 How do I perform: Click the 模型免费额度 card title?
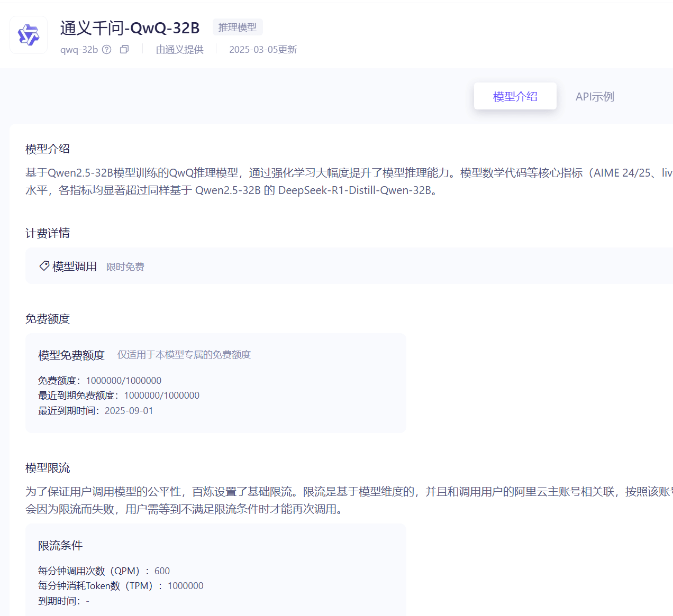click(71, 355)
